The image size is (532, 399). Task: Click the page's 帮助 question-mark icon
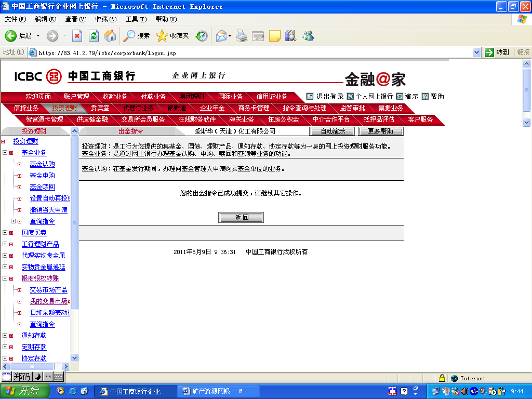pyautogui.click(x=425, y=96)
